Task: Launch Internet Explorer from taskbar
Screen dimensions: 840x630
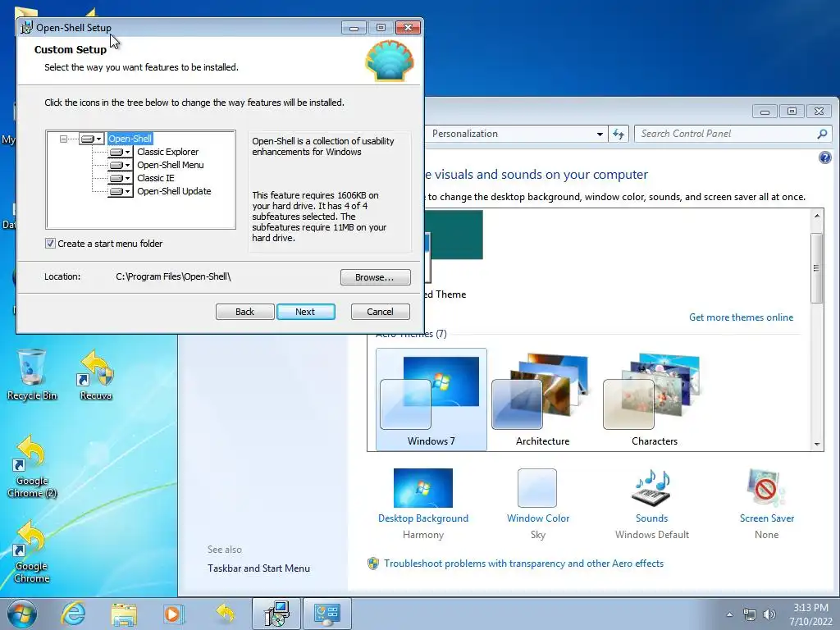Action: click(73, 614)
